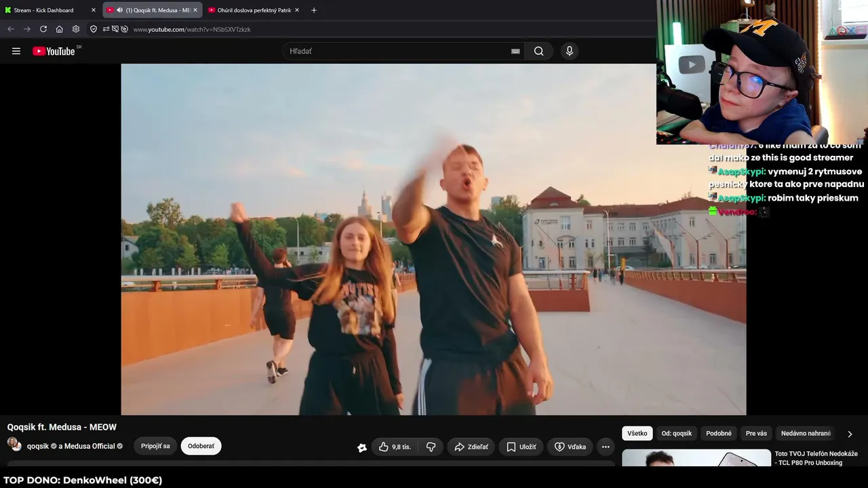Click the browser address bar URL
Screen dimensions: 868x488
[192, 29]
